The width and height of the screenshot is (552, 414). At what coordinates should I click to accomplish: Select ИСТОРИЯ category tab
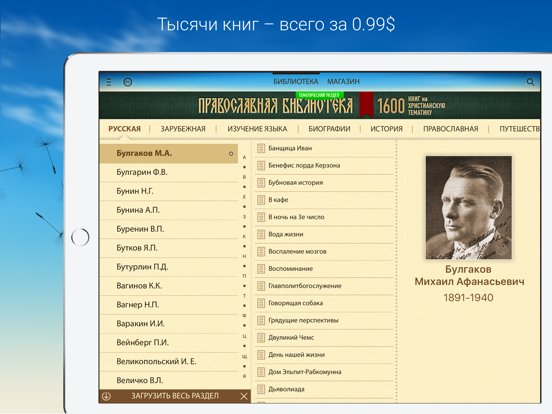(387, 129)
